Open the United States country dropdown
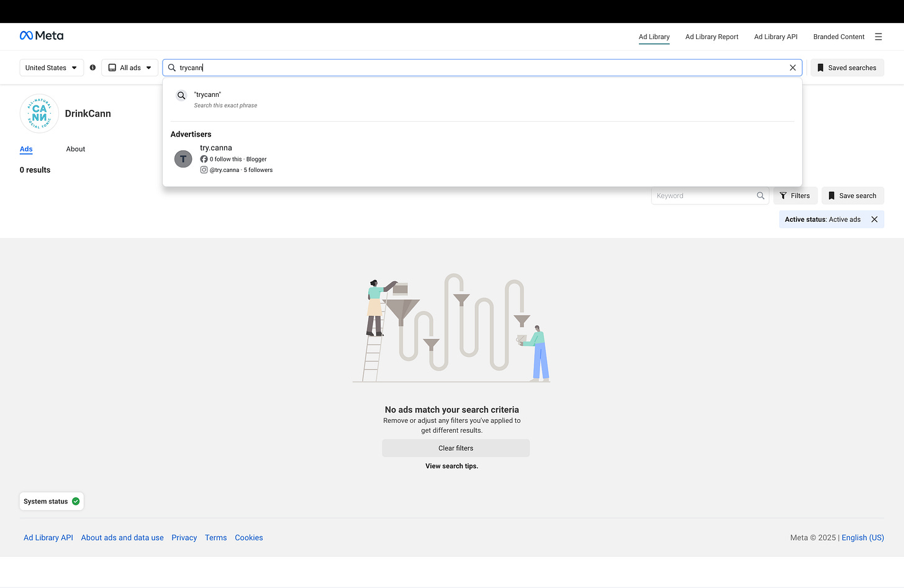Image resolution: width=904 pixels, height=588 pixels. pyautogui.click(x=52, y=68)
